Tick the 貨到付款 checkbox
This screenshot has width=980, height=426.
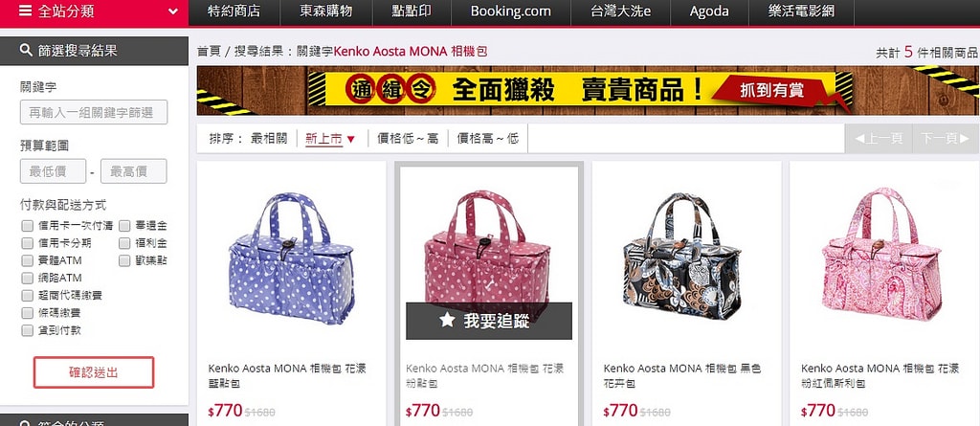(x=27, y=330)
